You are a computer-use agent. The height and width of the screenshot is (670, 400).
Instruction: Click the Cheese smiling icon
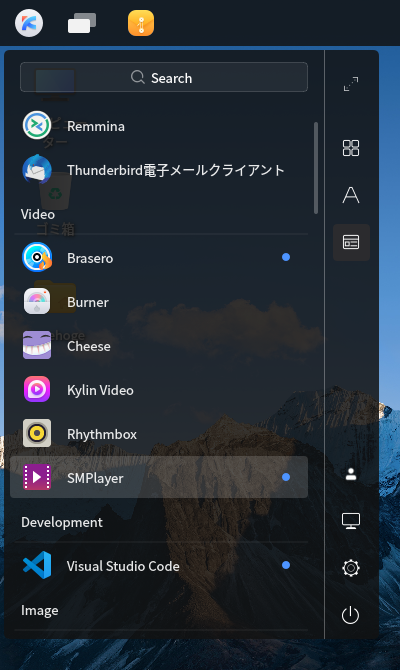[37, 345]
